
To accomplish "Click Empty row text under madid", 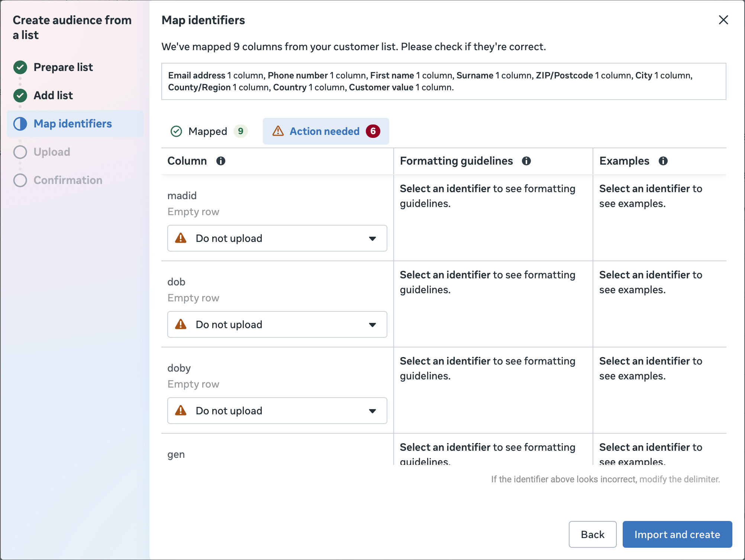I will tap(193, 212).
